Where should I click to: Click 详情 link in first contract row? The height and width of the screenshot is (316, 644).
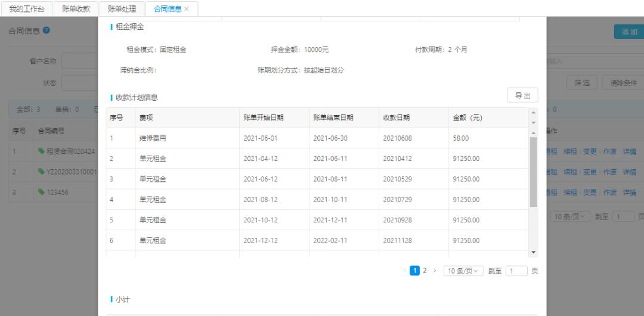630,151
